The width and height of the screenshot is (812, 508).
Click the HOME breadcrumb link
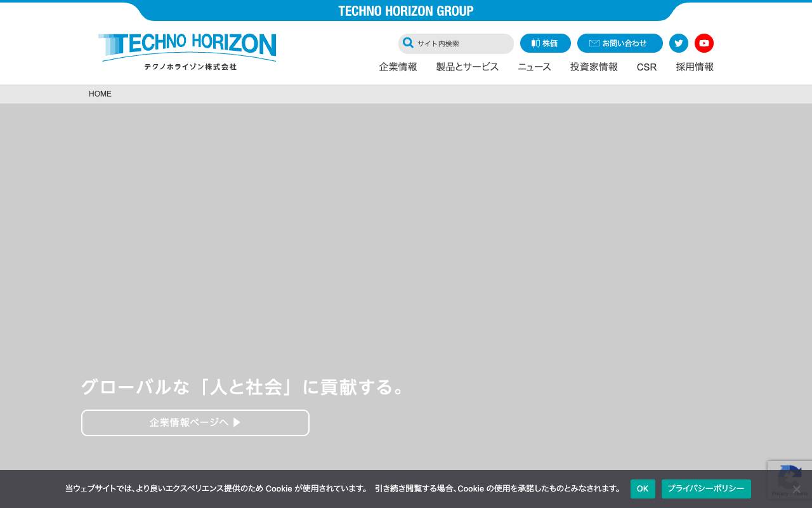(100, 94)
